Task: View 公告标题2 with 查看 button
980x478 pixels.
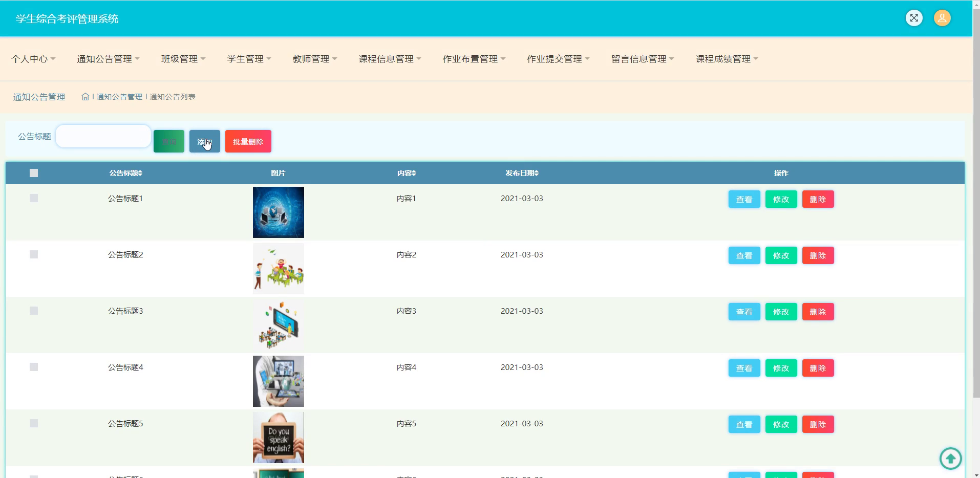Action: pyautogui.click(x=744, y=255)
